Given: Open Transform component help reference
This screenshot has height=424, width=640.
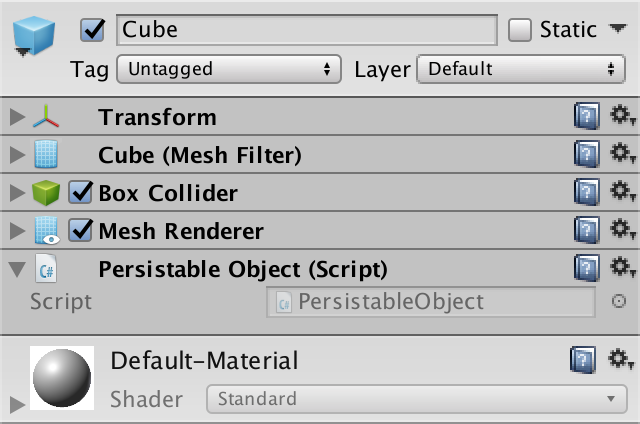Looking at the screenshot, I should (x=585, y=118).
